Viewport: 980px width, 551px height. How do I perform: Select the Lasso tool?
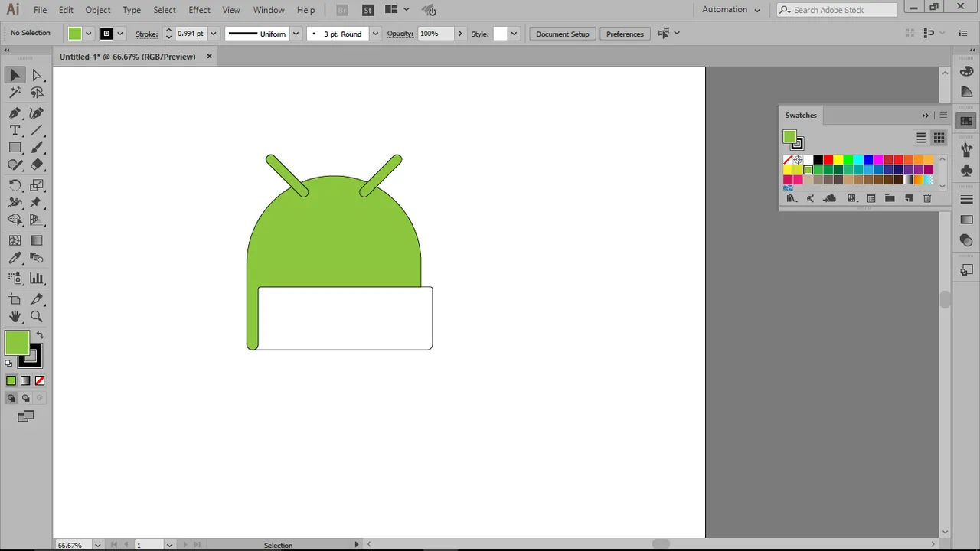click(37, 93)
